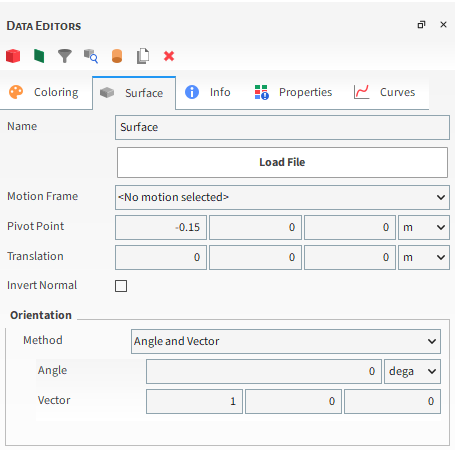Toggle the Invert Normal checkbox
This screenshot has height=450, width=455.
coord(121,286)
